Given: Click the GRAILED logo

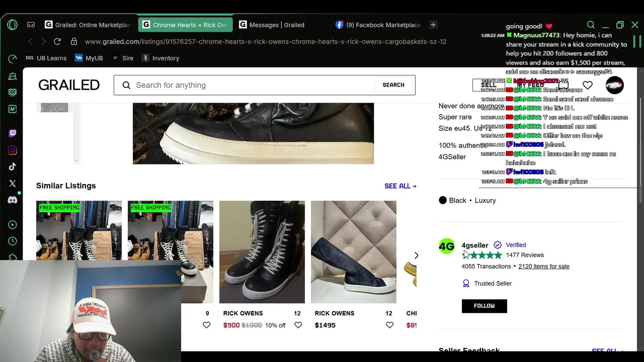Looking at the screenshot, I should click(x=69, y=85).
